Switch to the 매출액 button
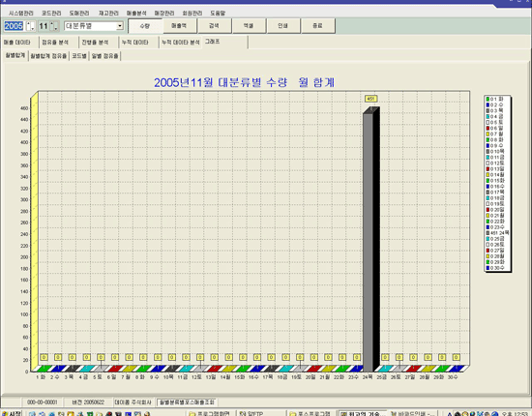Image resolution: width=532 pixels, height=416 pixels. (179, 26)
